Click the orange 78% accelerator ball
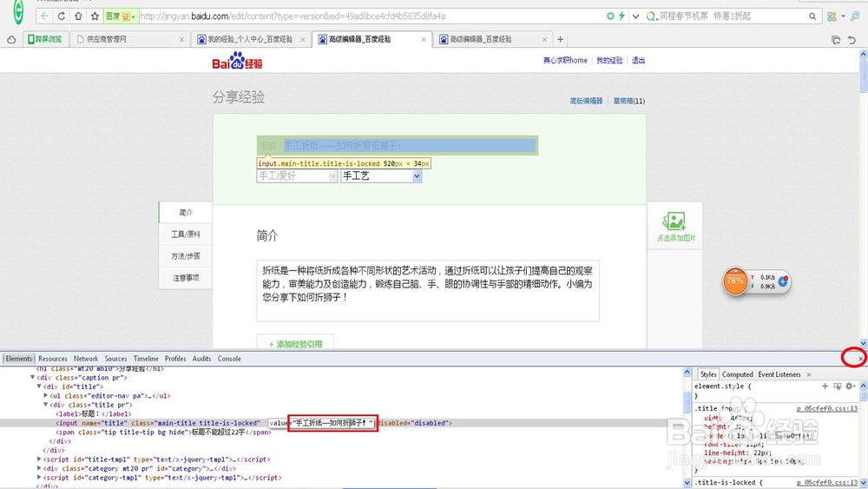Screen dimensions: 868x489 pos(736,281)
